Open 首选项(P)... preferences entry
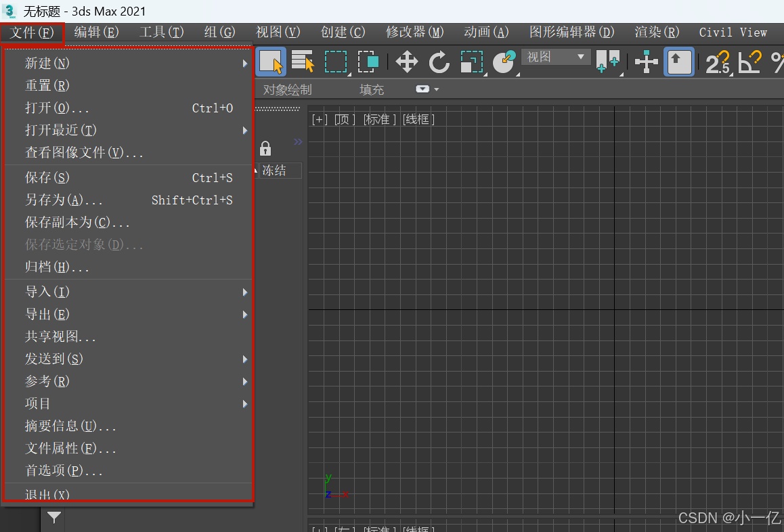This screenshot has height=532, width=784. (x=128, y=470)
